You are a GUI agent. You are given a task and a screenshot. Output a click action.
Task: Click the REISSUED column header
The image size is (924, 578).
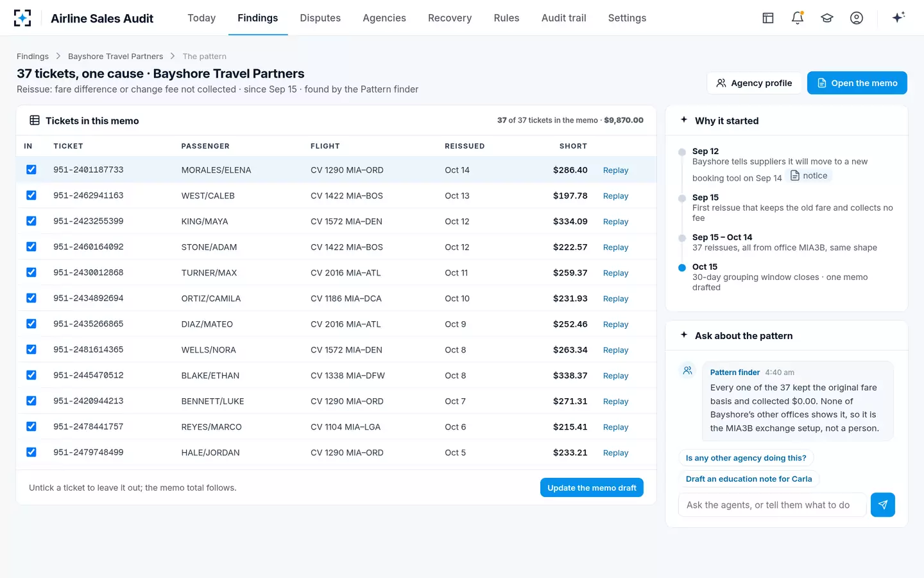(465, 146)
